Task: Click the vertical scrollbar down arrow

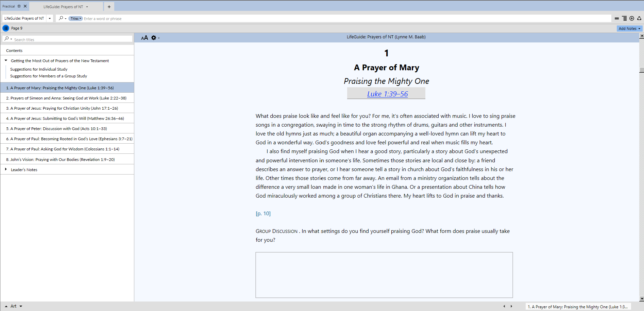Action: click(x=641, y=299)
